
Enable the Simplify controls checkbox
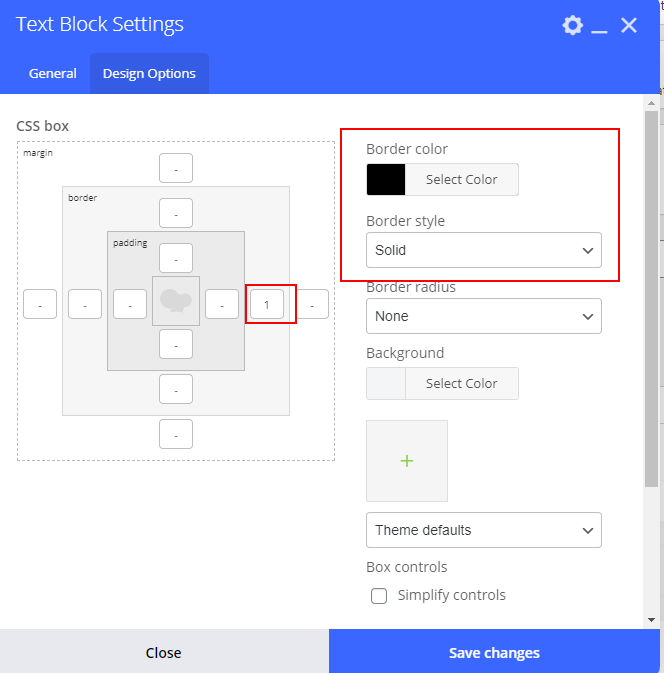coord(379,596)
